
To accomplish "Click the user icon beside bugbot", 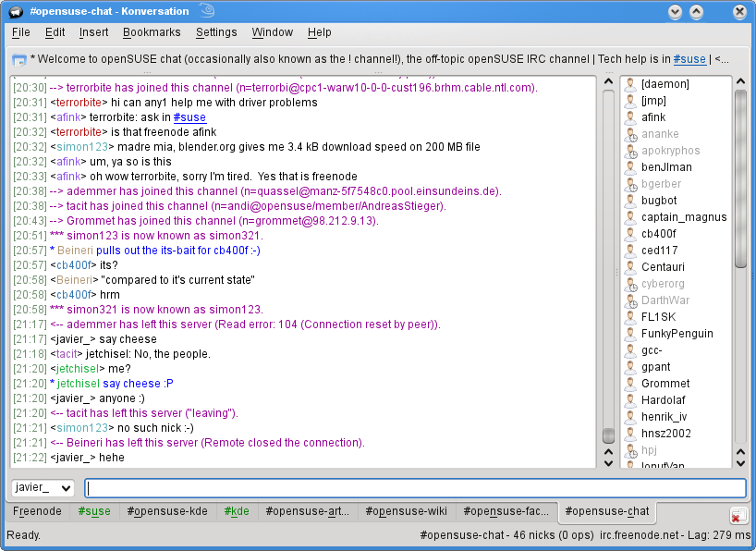I will pyautogui.click(x=632, y=200).
